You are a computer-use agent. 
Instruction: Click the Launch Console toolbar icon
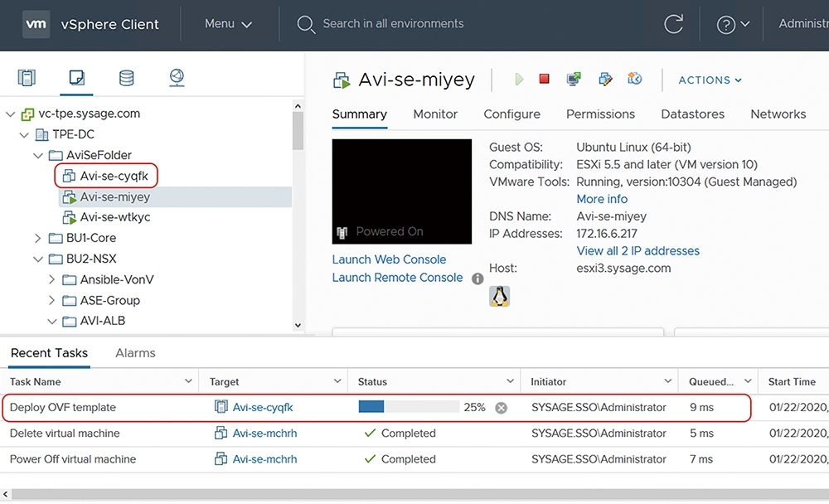(574, 80)
